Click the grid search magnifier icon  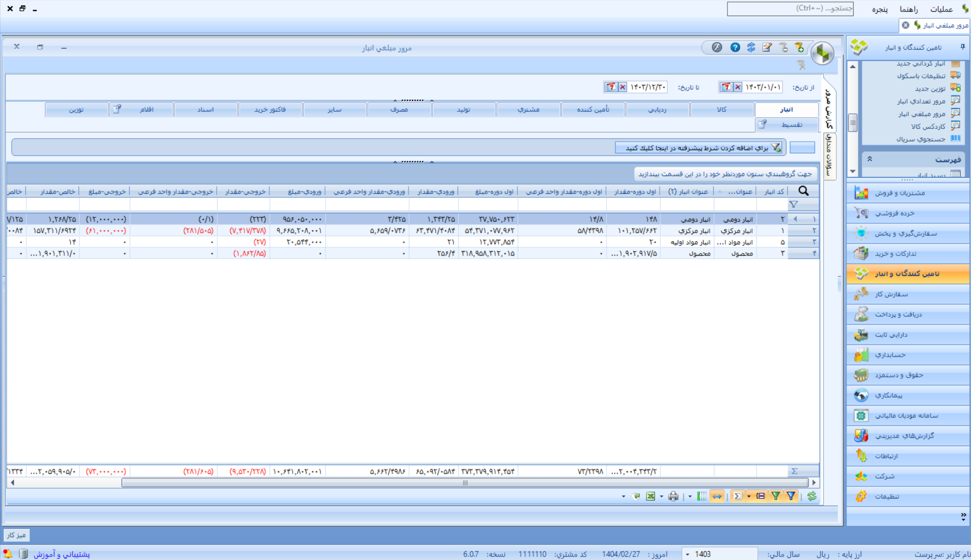pos(803,191)
